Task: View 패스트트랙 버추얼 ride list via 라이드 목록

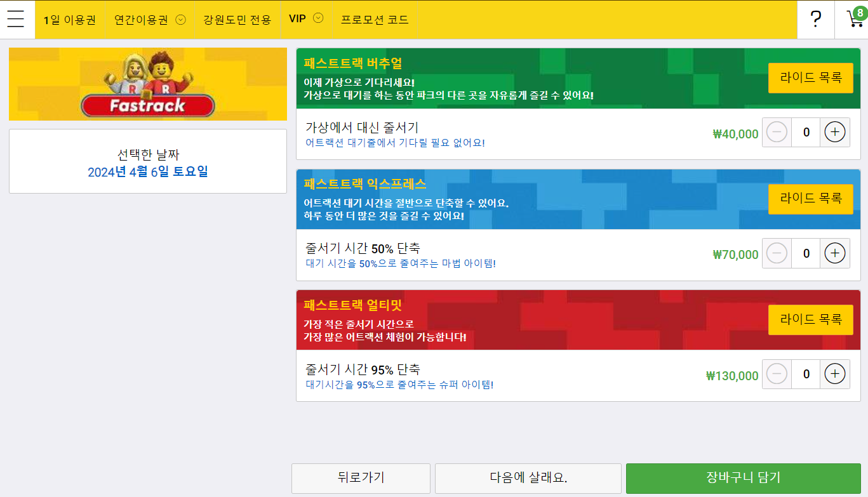Action: tap(810, 78)
